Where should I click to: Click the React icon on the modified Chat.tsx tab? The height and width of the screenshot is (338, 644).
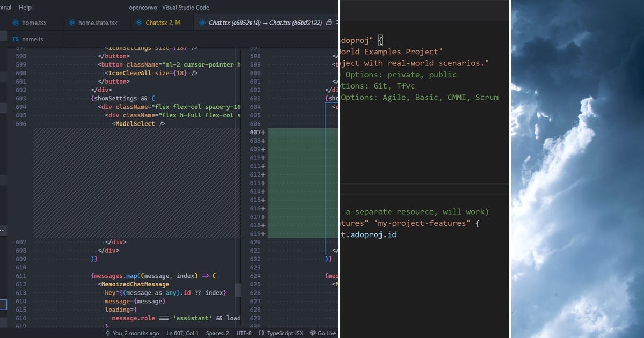click(140, 23)
